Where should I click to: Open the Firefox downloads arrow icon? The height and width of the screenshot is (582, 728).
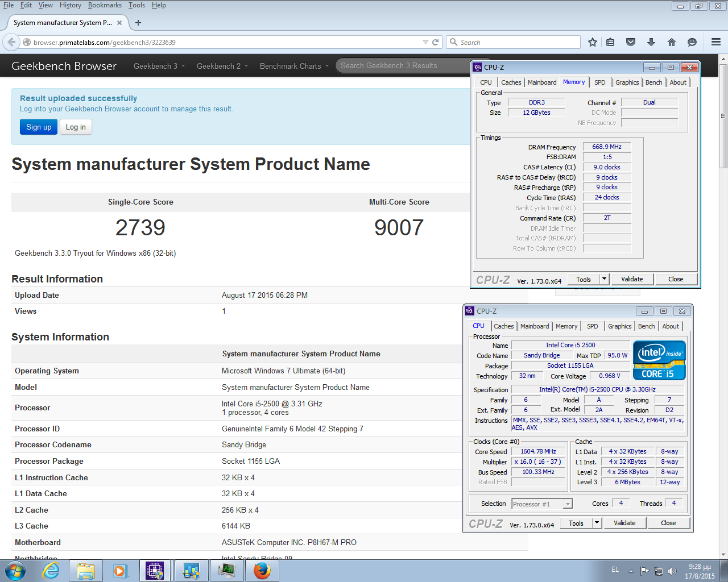coord(651,42)
